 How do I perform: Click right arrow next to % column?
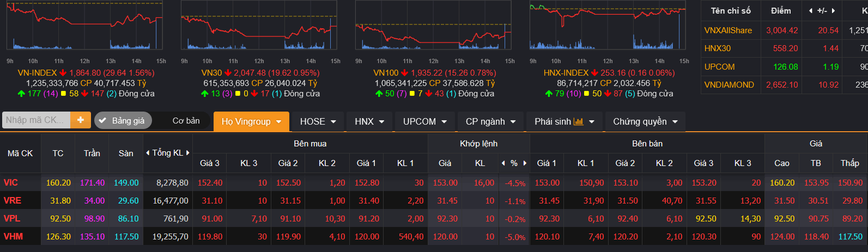pos(525,163)
